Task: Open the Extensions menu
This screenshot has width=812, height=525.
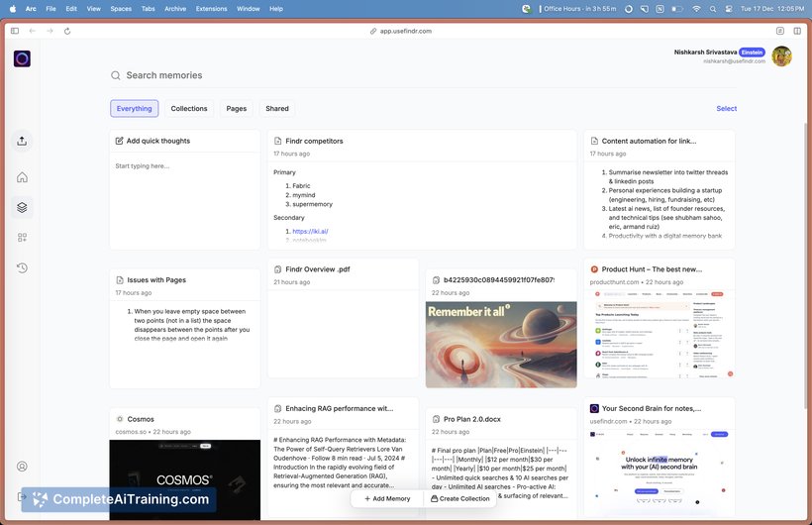Action: point(211,9)
